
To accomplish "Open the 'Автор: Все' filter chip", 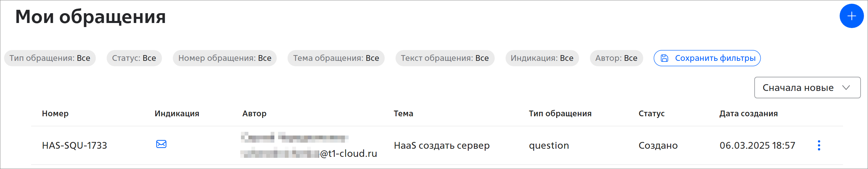I will [x=616, y=58].
